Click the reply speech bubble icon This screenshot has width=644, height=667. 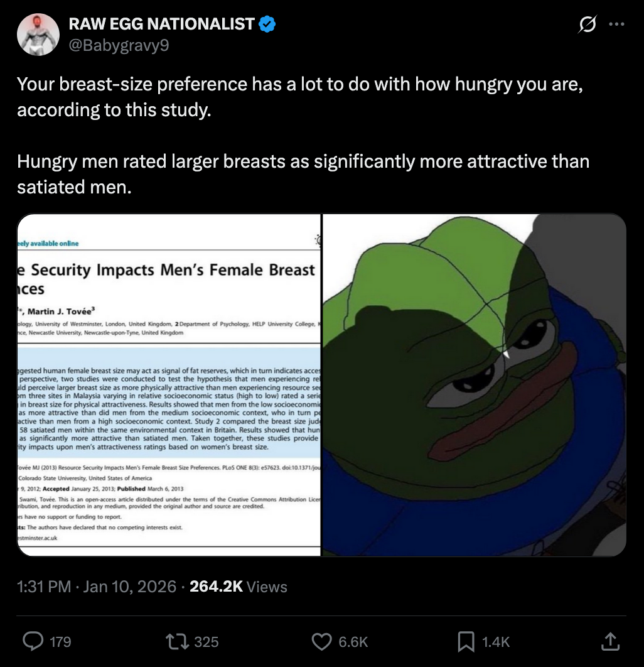point(33,641)
